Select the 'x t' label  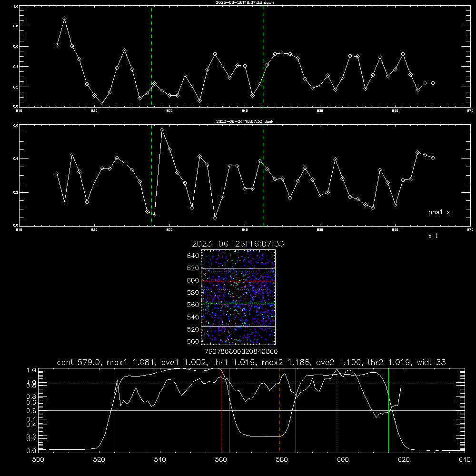pyautogui.click(x=433, y=236)
